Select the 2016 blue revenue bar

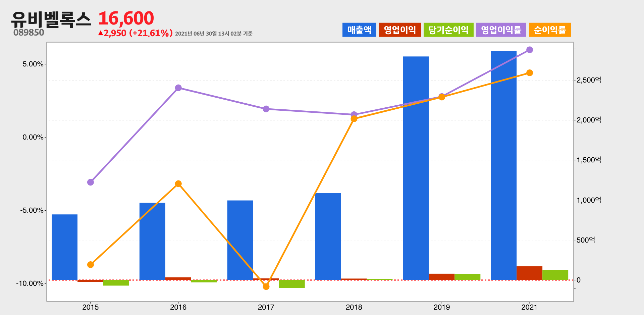tap(152, 241)
